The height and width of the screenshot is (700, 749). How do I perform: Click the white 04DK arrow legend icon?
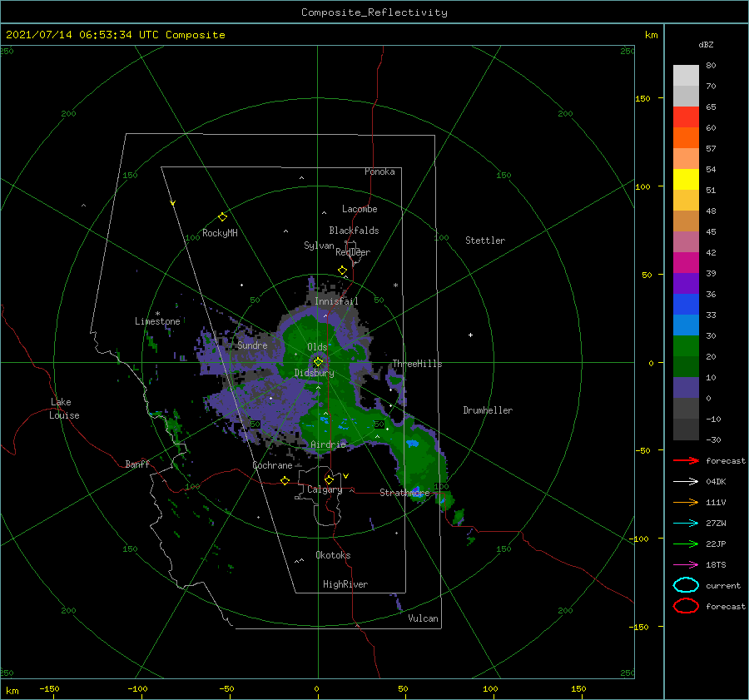pos(687,482)
